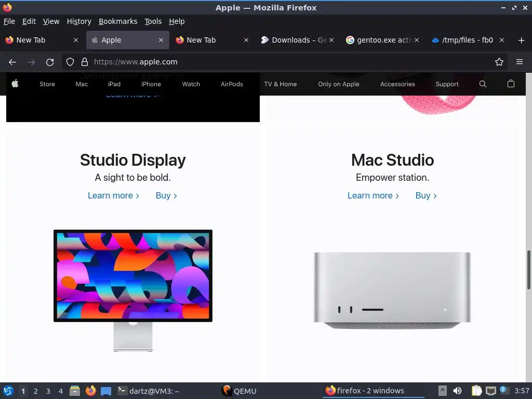Click Buy under Mac Studio
Viewport: 532px width, 399px height.
pos(426,196)
